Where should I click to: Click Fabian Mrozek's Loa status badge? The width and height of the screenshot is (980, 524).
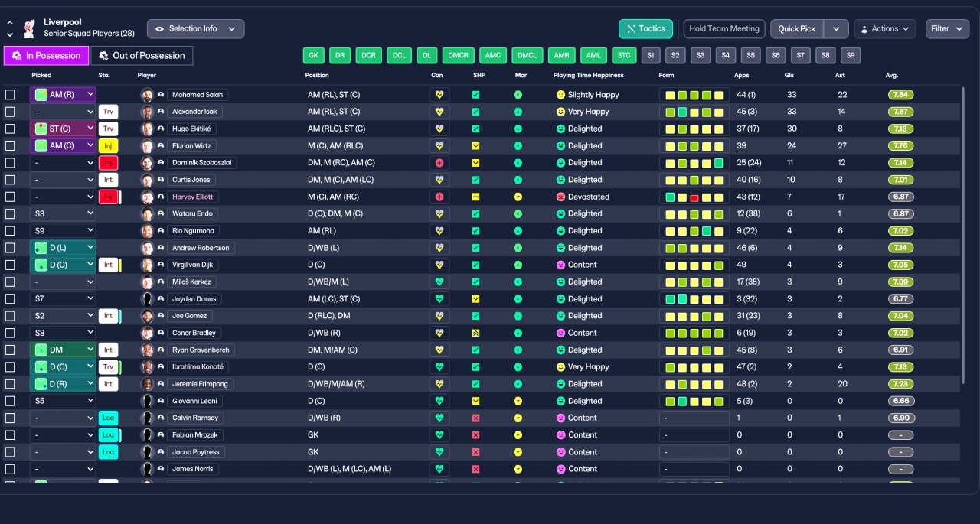[x=108, y=434]
